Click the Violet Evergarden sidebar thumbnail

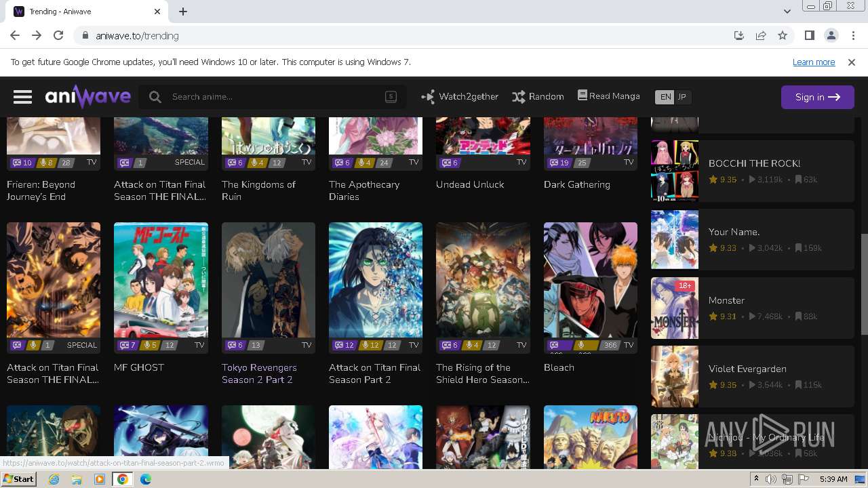coord(675,376)
